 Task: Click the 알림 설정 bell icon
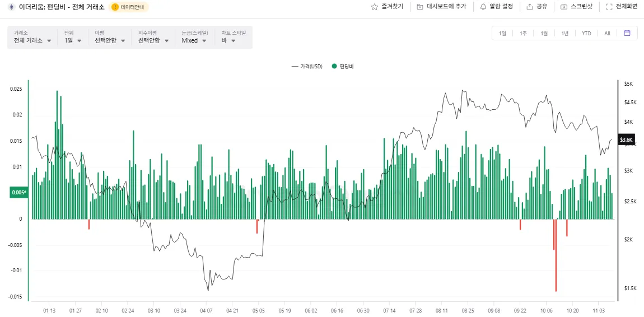pyautogui.click(x=483, y=7)
